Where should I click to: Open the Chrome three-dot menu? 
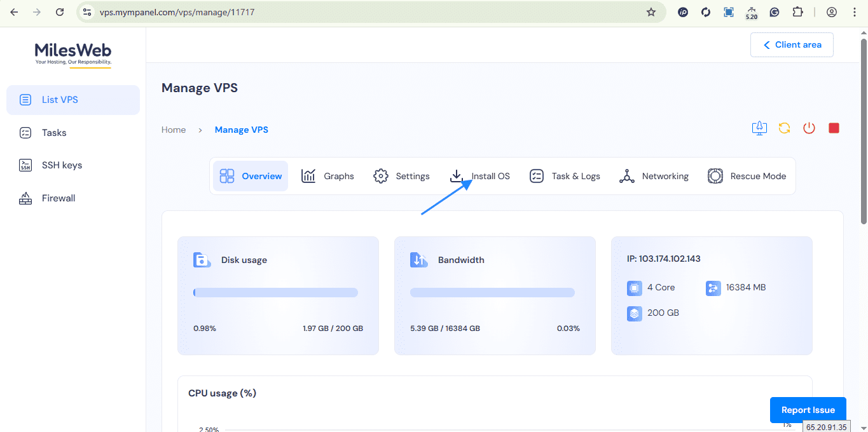pos(855,12)
